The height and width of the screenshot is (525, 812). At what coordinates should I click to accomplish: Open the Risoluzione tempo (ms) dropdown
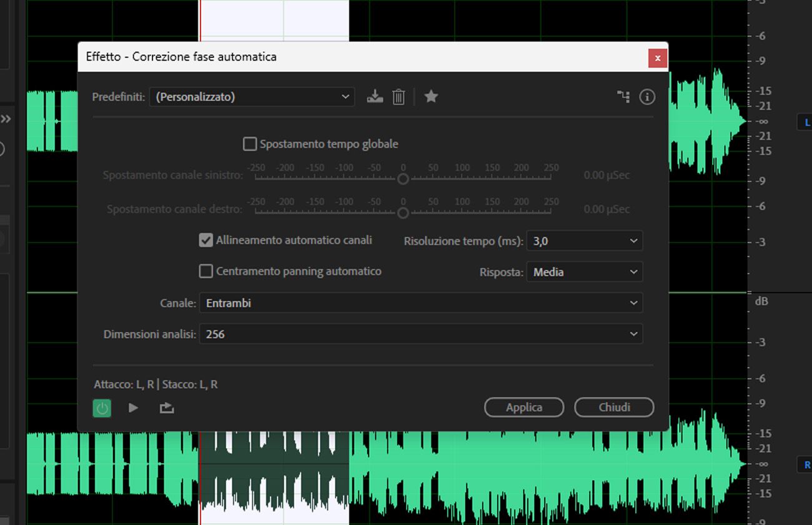pyautogui.click(x=585, y=241)
